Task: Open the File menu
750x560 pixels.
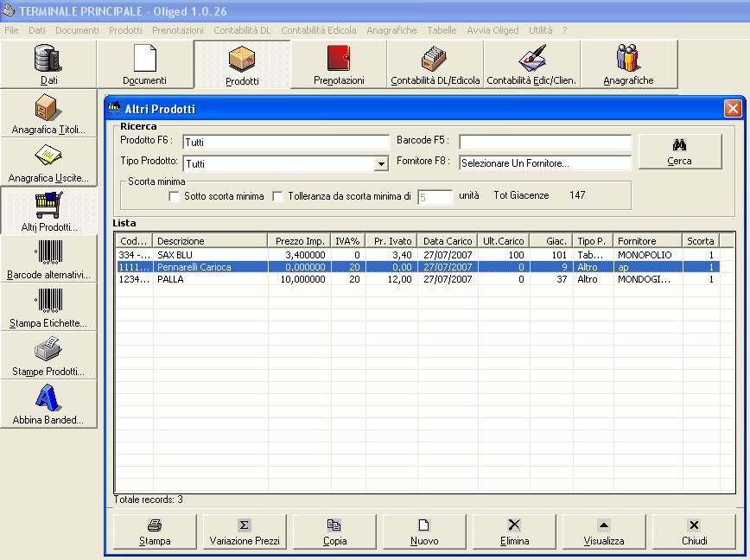Action: coord(11,30)
